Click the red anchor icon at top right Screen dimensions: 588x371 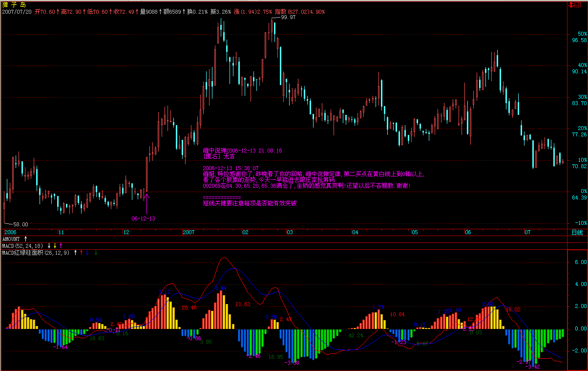pyautogui.click(x=571, y=4)
